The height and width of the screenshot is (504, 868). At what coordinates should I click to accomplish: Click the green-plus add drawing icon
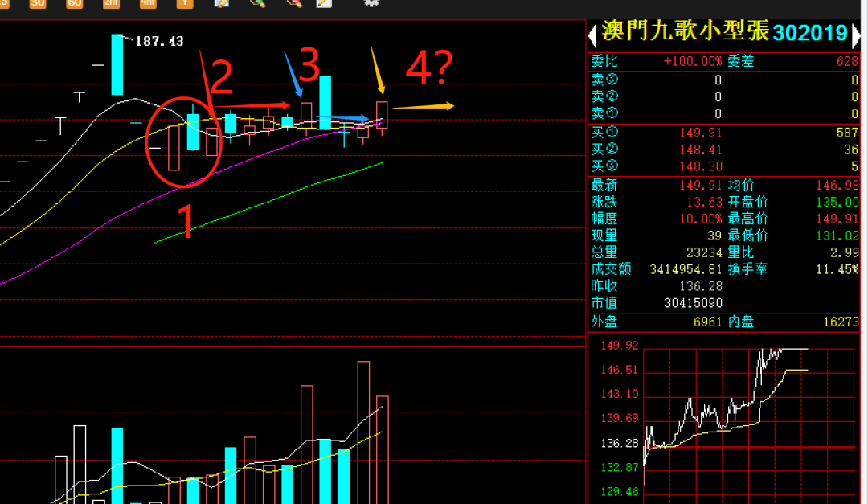click(x=259, y=2)
